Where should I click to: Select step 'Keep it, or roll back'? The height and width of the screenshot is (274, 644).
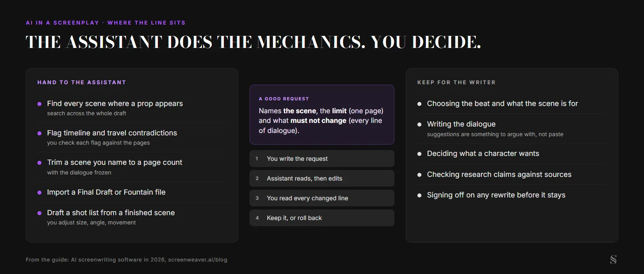[322, 218]
